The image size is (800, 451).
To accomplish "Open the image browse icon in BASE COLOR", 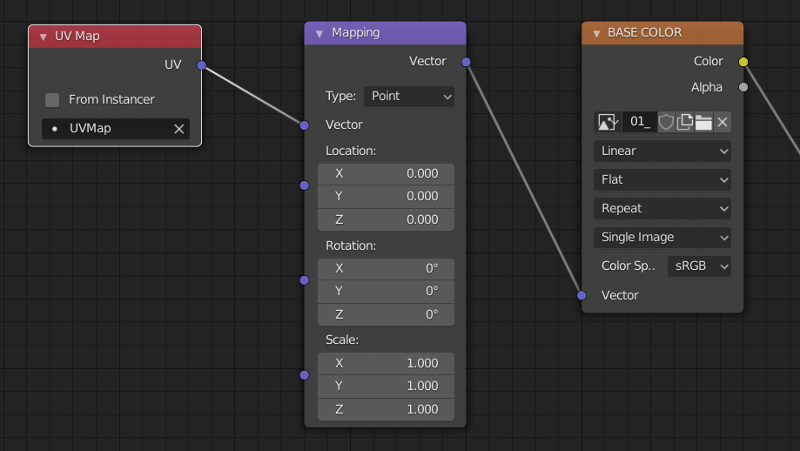I will tap(607, 122).
